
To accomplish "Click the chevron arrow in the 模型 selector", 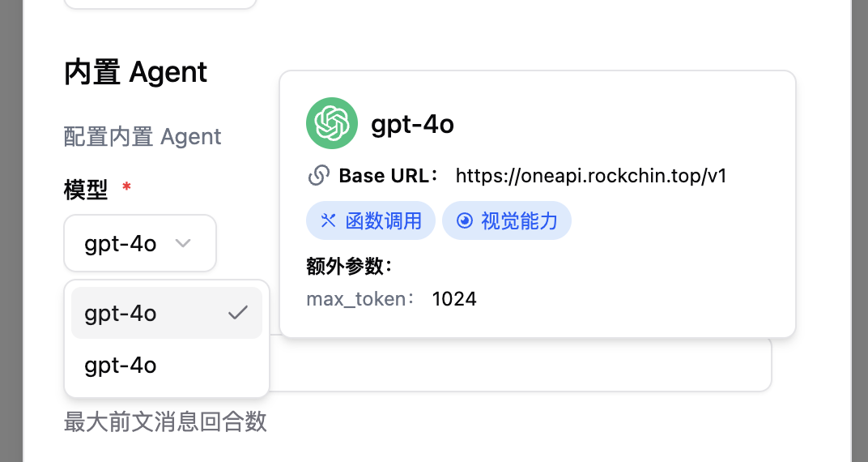I will pyautogui.click(x=184, y=243).
